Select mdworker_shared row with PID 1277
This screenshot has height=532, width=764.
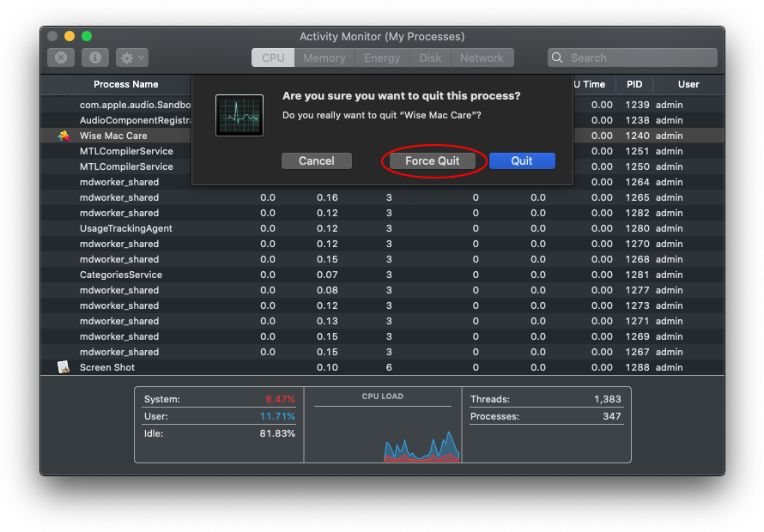tap(383, 290)
